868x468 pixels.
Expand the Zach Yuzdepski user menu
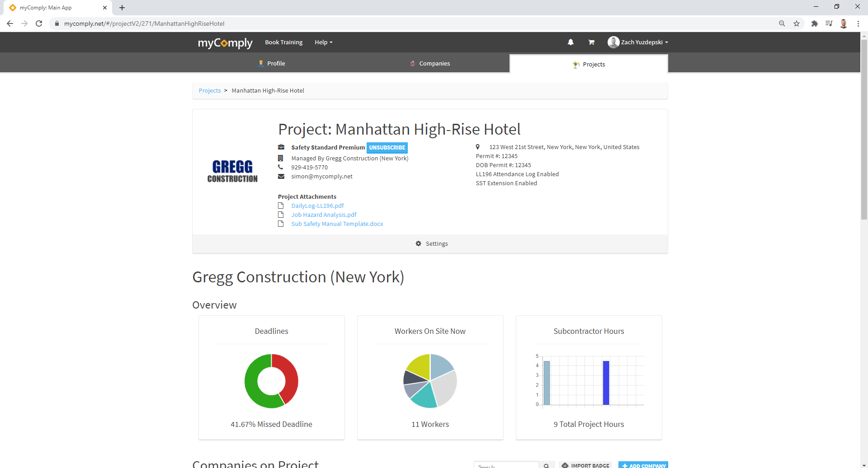(x=638, y=42)
